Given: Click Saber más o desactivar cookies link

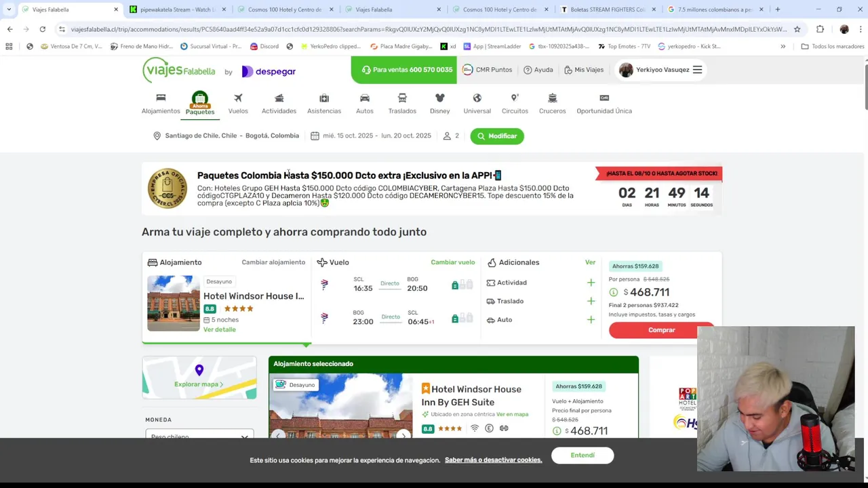Looking at the screenshot, I should [494, 460].
